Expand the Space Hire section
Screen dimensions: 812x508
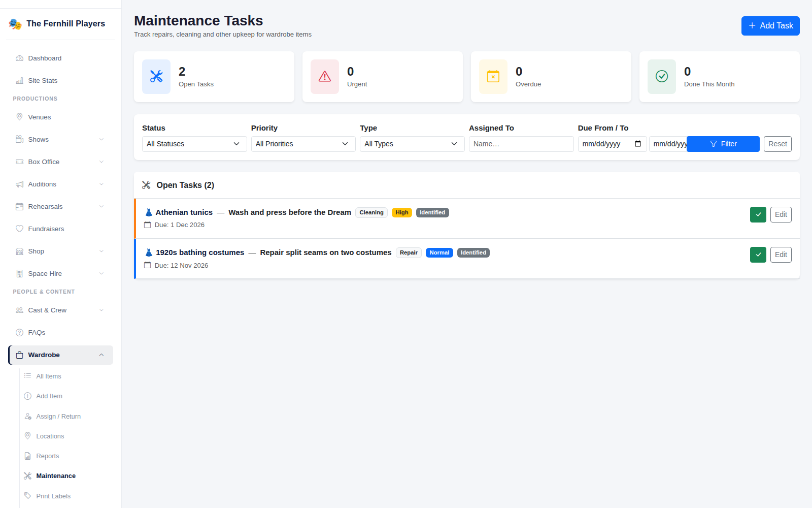coord(60,274)
